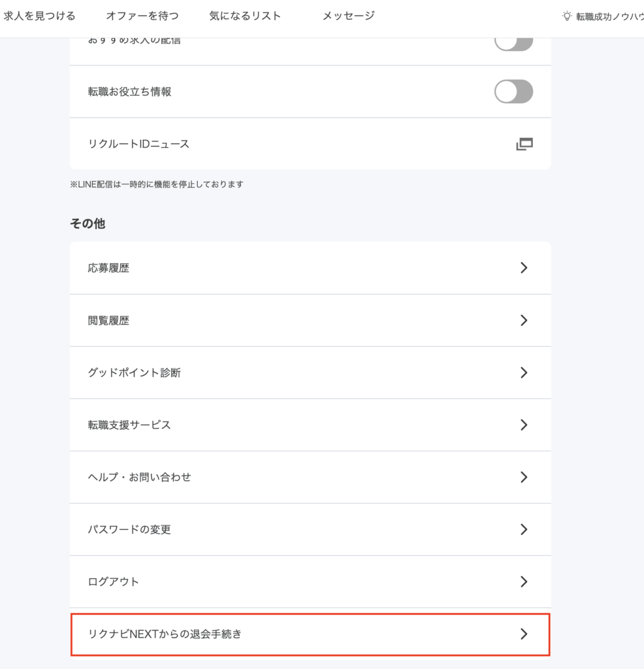Select the ログアウト label text
The height and width of the screenshot is (669, 644).
pos(114,581)
